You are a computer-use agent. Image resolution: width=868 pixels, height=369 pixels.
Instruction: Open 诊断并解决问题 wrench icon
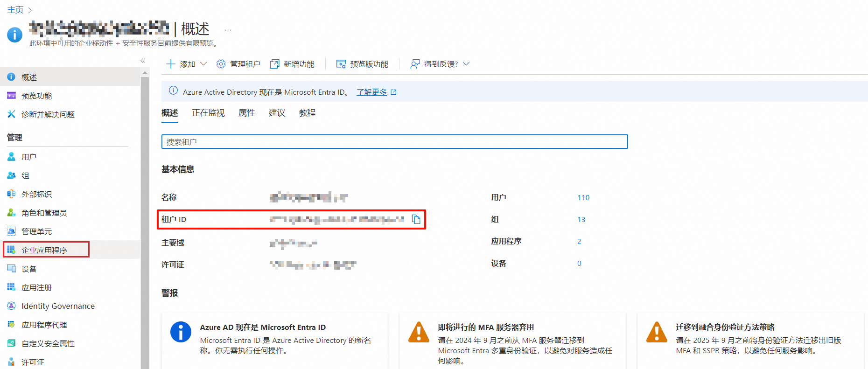pyautogui.click(x=11, y=114)
